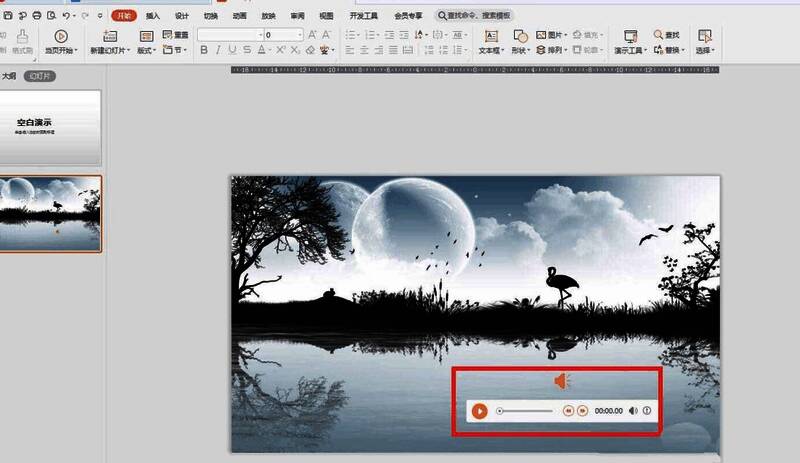Click the orange speaker audio icon

coord(562,380)
